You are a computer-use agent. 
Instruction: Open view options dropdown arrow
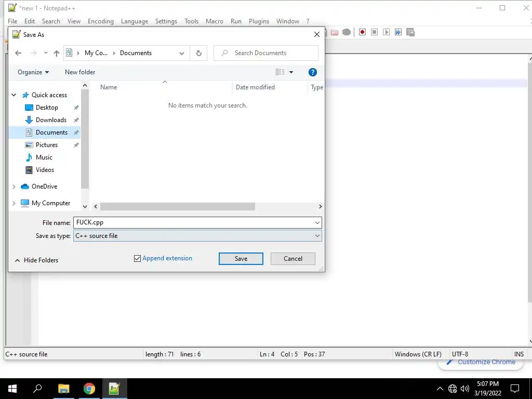[x=291, y=72]
